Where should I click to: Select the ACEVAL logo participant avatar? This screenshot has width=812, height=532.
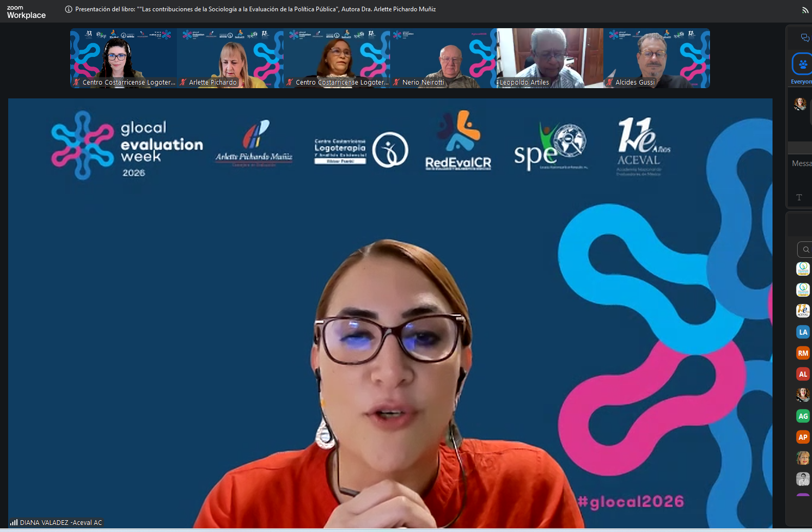pos(803,311)
